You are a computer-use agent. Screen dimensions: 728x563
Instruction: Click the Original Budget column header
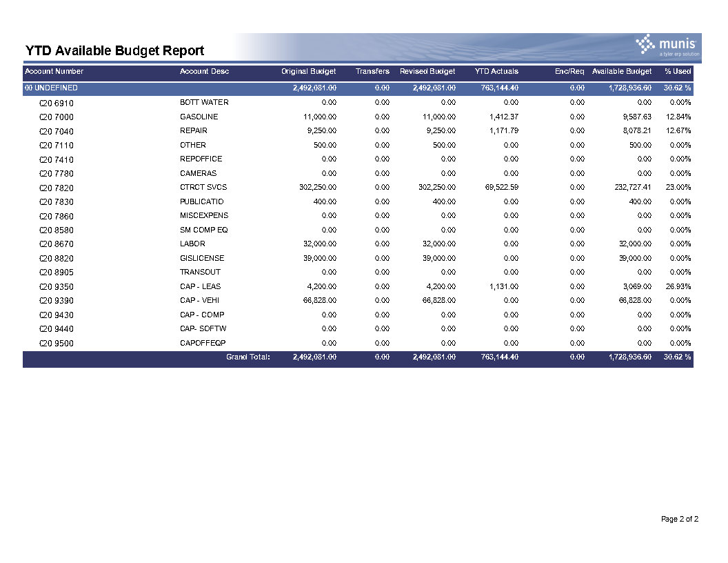point(308,71)
